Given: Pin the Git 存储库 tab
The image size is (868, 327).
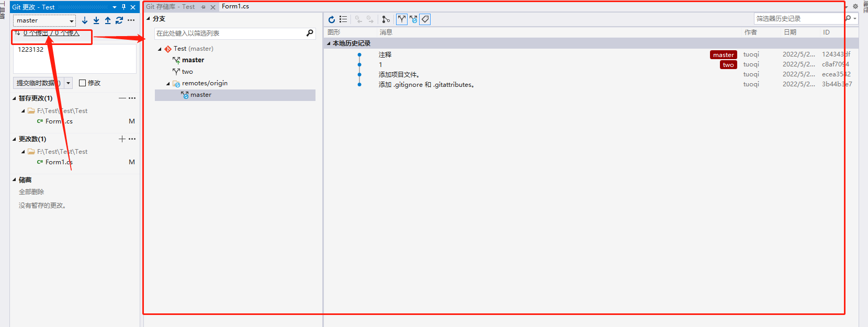Looking at the screenshot, I should 204,7.
